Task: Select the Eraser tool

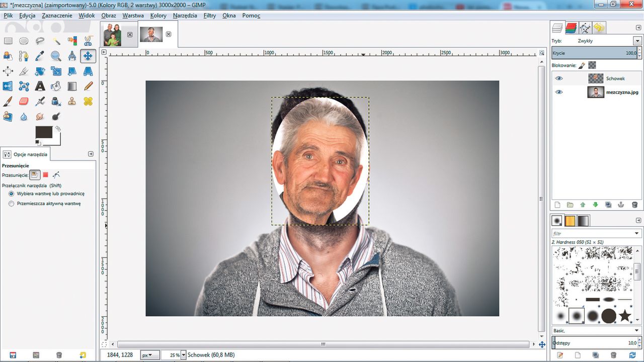Action: pyautogui.click(x=24, y=101)
